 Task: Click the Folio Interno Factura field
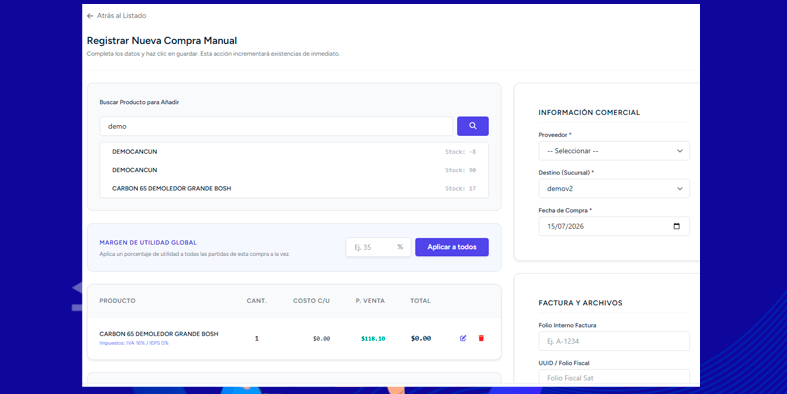pos(614,341)
